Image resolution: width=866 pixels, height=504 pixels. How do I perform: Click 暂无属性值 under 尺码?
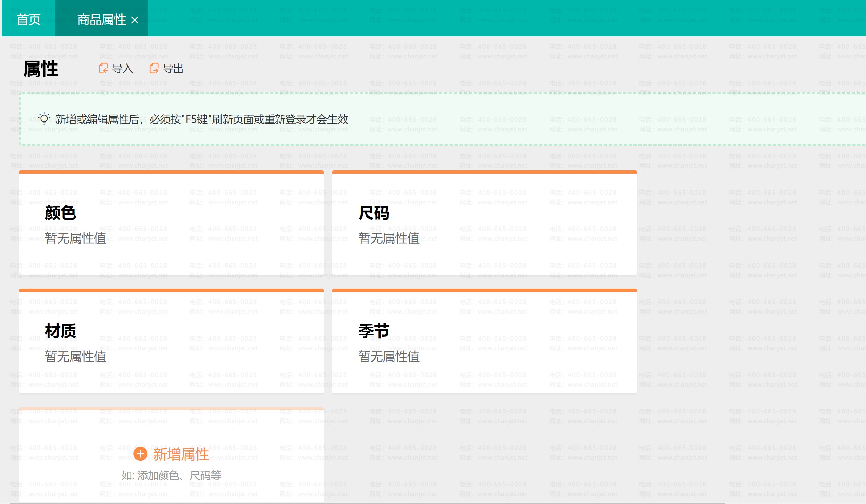389,238
